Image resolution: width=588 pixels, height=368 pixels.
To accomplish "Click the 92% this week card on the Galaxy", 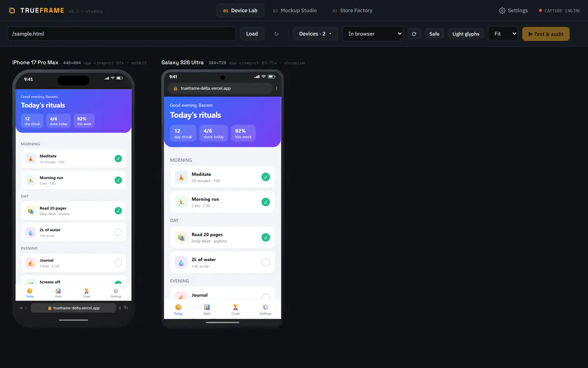I will [244, 133].
